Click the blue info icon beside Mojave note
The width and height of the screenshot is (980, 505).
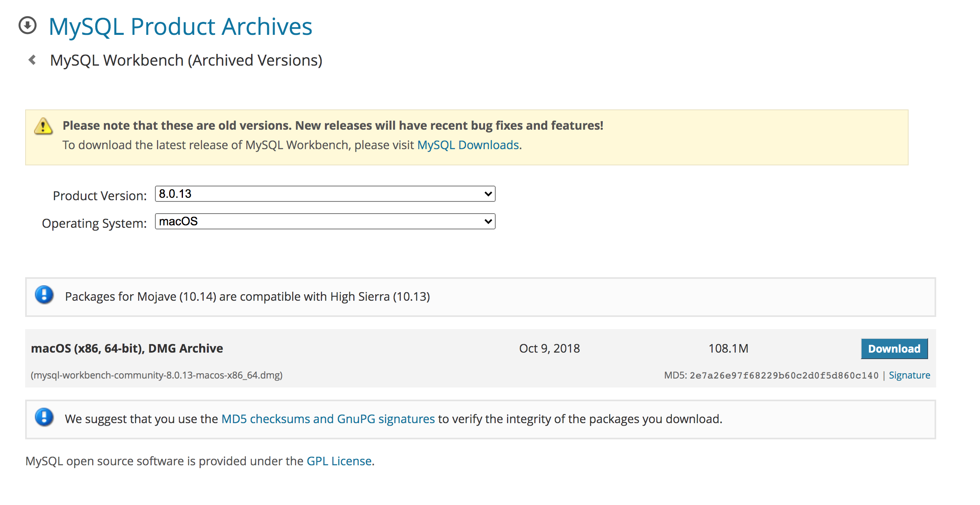click(44, 295)
